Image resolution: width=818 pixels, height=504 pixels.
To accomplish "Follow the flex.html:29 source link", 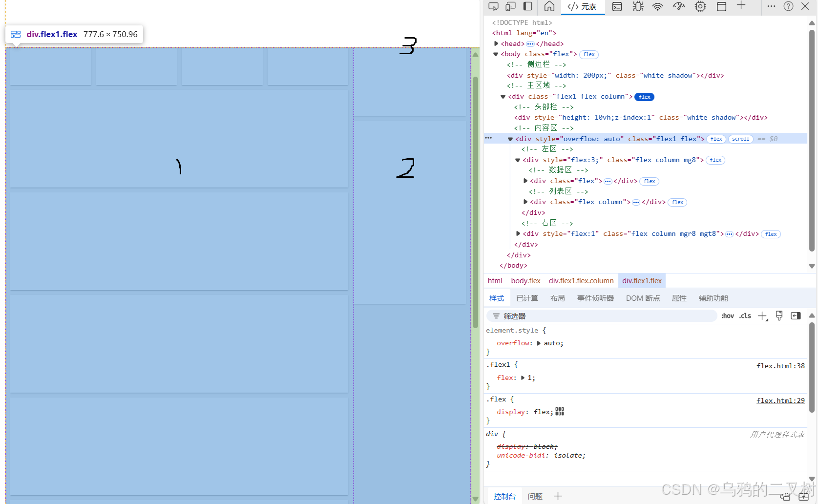I will (780, 400).
